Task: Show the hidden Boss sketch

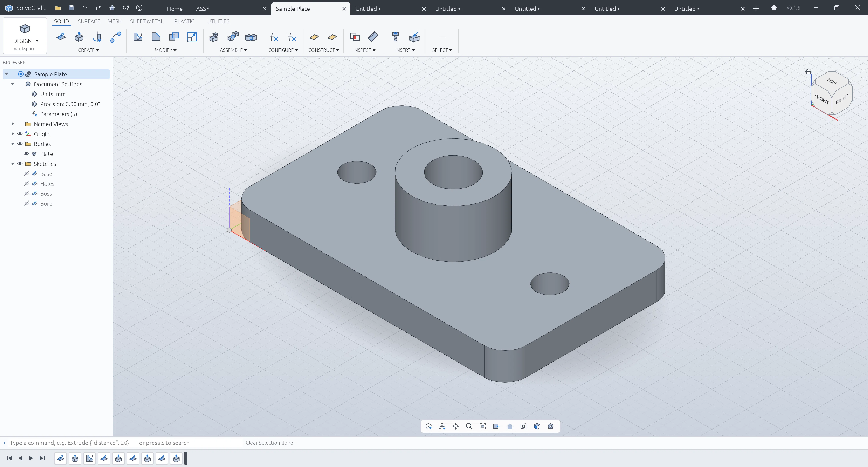Action: pos(26,193)
